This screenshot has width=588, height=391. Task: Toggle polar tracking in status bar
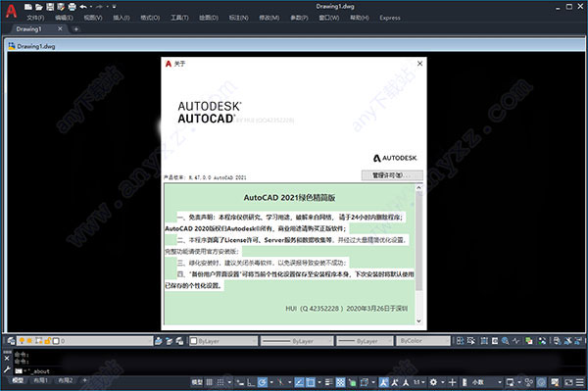pos(262,382)
